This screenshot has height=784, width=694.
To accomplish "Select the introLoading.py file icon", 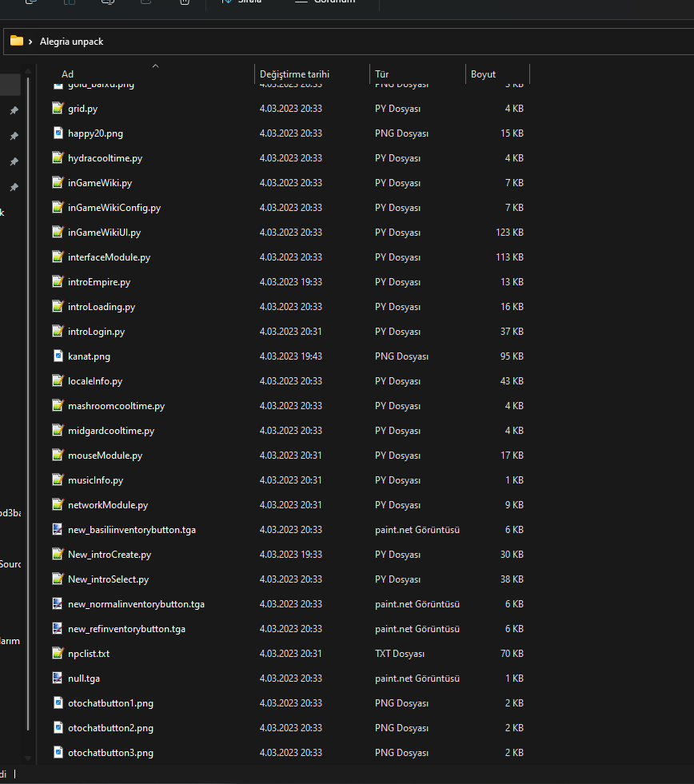I will (x=58, y=306).
